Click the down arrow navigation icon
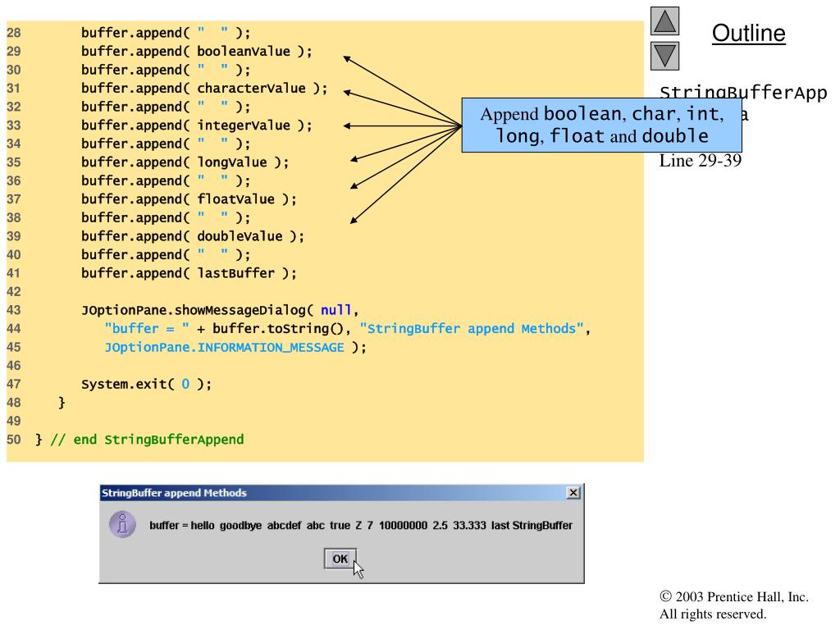 664,56
